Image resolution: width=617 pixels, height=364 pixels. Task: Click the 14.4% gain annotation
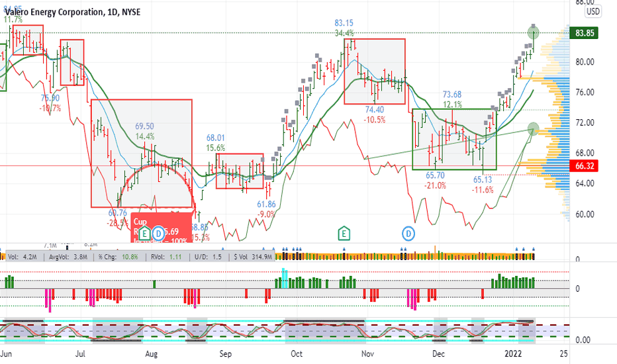pos(145,136)
